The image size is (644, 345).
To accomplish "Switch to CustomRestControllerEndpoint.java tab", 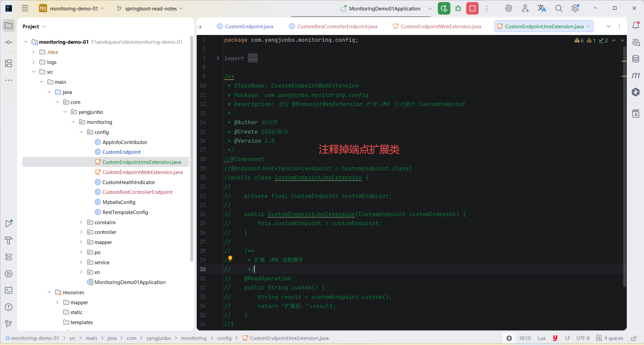I will (x=333, y=26).
